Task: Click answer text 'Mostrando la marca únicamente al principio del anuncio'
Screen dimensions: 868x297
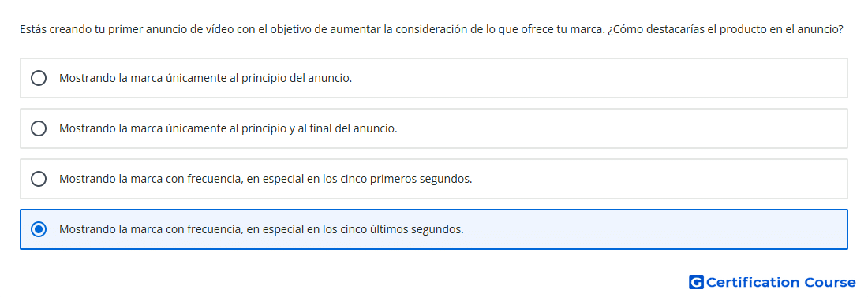Action: [205, 78]
